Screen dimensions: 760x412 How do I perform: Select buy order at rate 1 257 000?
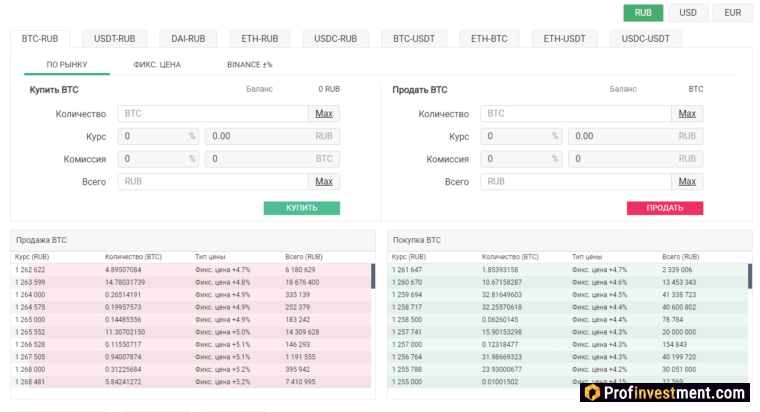tap(568, 345)
